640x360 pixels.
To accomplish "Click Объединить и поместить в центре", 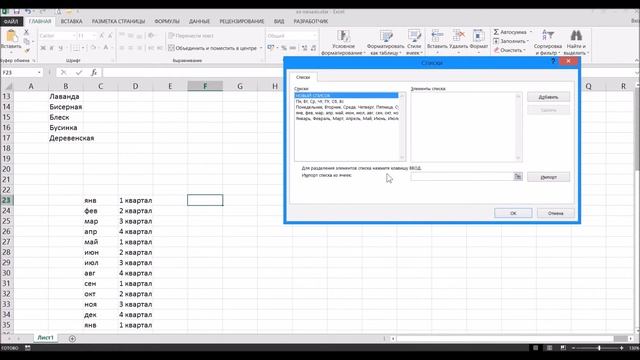I will (x=213, y=48).
